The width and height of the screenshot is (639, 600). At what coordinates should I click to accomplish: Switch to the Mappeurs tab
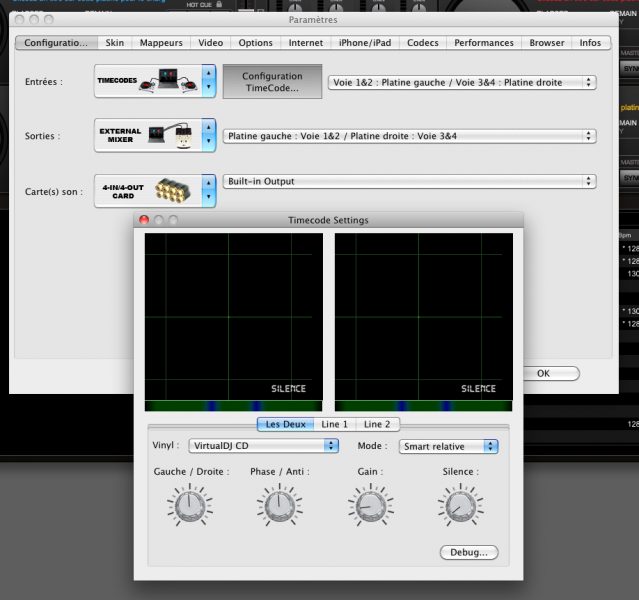point(161,43)
